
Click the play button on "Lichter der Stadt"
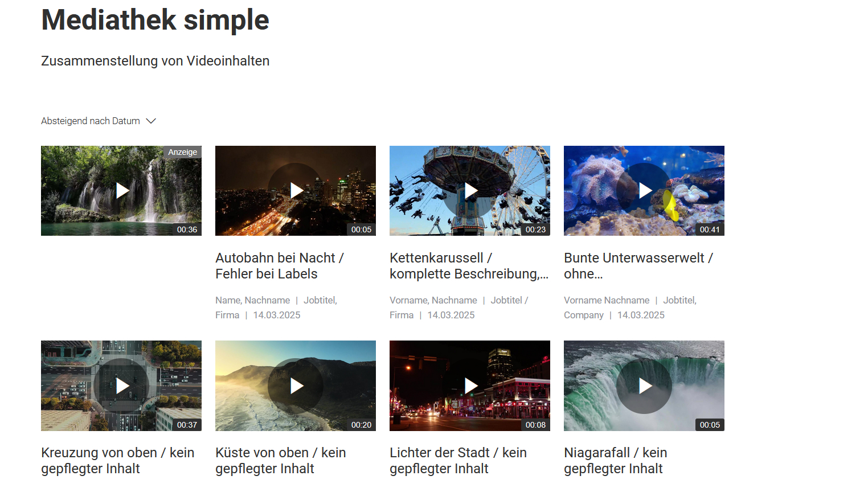tap(470, 386)
